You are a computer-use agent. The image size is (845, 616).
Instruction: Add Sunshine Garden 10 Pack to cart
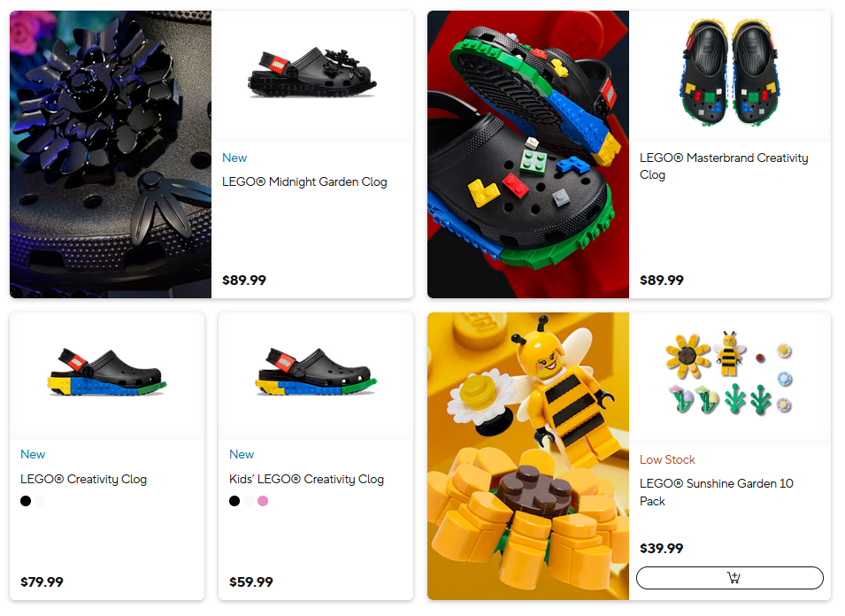click(729, 578)
